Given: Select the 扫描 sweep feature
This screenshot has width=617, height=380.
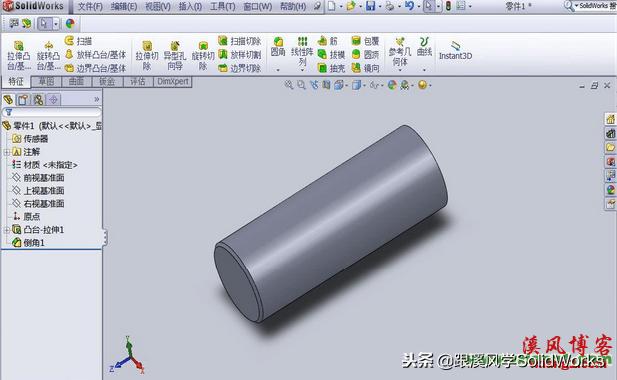Looking at the screenshot, I should coord(78,41).
